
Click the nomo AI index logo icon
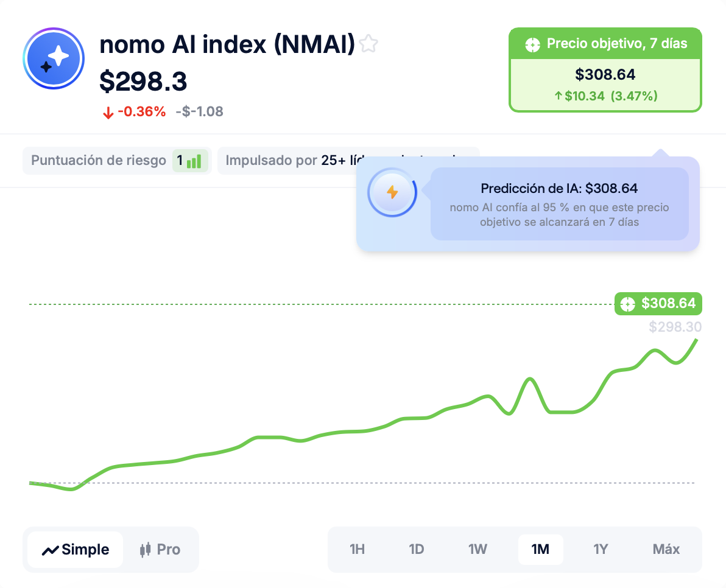(x=54, y=58)
